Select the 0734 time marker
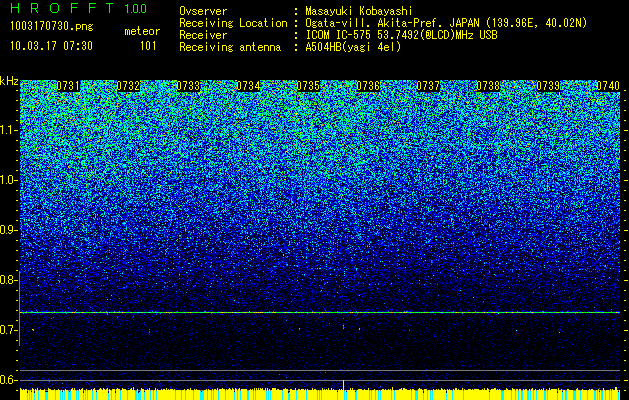Viewport: 629px width, 400px height. [x=248, y=86]
